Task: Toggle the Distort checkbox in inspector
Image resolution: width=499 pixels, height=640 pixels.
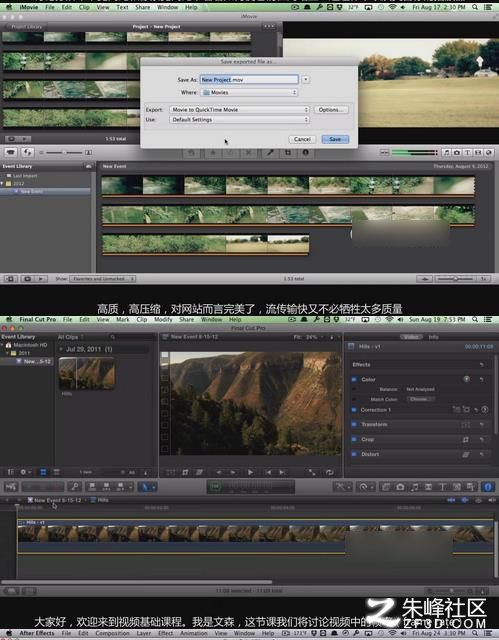Action: (354, 454)
